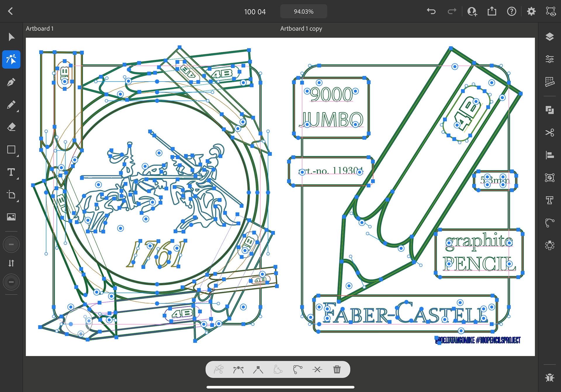Screen dimensions: 561x392
Task: Open the Align panel
Action: point(550,155)
